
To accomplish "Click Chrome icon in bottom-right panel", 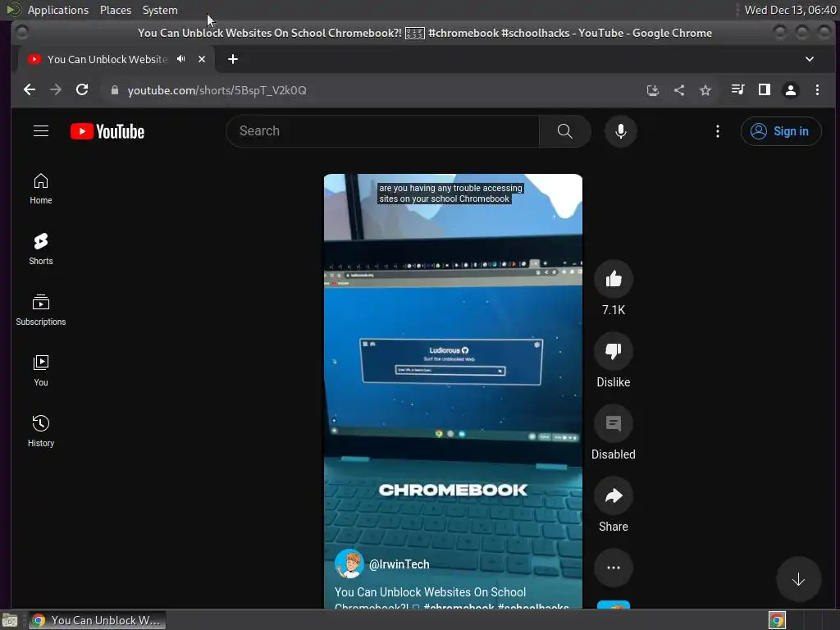I will click(777, 620).
